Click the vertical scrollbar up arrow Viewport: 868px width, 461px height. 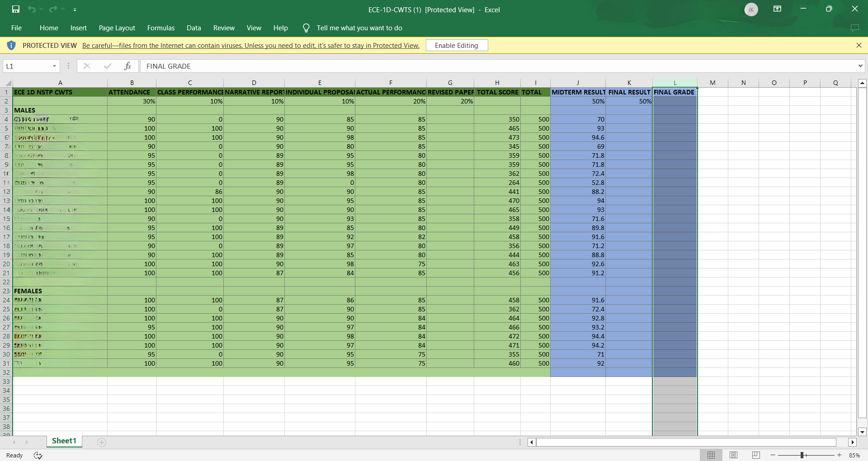pos(862,83)
